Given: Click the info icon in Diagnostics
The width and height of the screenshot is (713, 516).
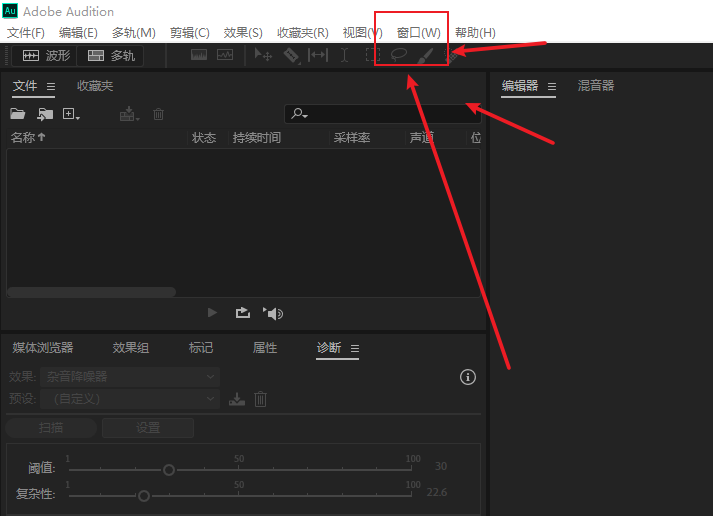Looking at the screenshot, I should click(x=468, y=377).
